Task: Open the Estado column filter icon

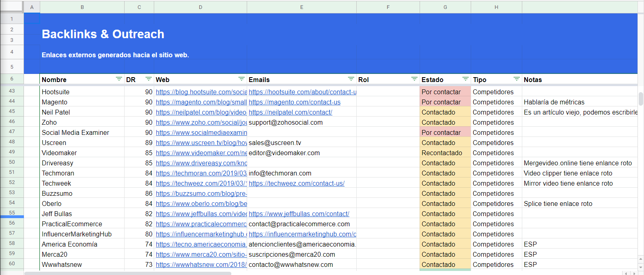Action: (465, 79)
